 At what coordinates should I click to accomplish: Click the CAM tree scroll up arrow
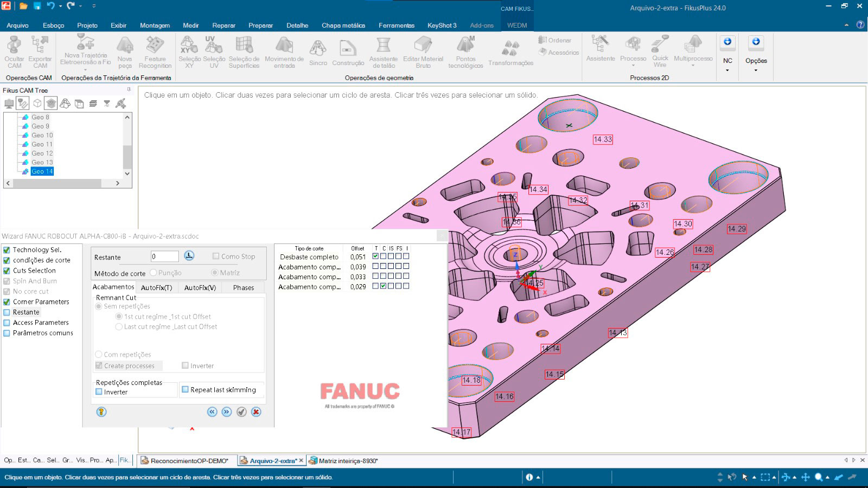pyautogui.click(x=127, y=117)
